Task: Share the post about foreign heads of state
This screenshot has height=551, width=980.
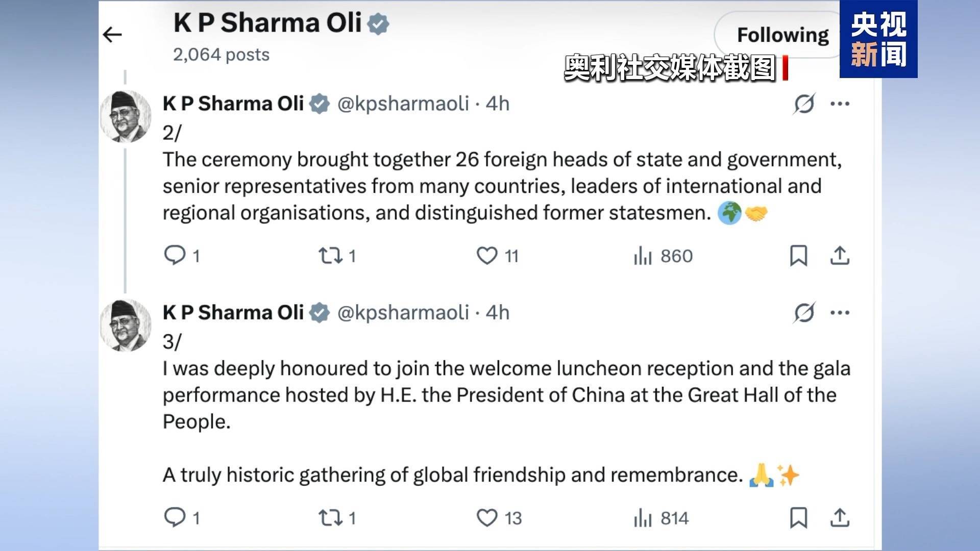Action: pos(840,256)
